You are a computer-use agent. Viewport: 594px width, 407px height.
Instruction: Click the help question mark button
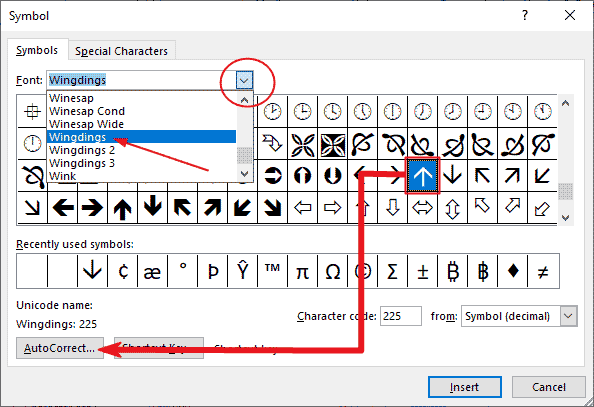tap(525, 16)
